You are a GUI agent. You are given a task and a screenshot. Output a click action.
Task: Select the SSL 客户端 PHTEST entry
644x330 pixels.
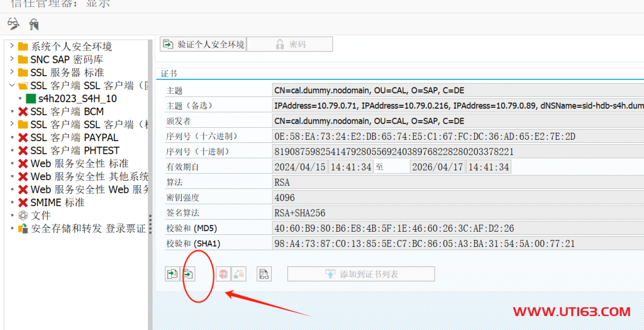click(75, 151)
